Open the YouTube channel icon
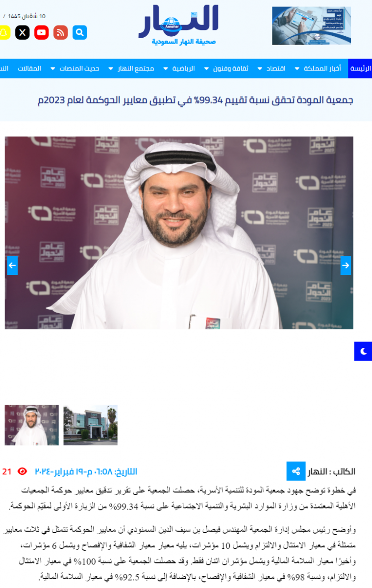 point(42,33)
